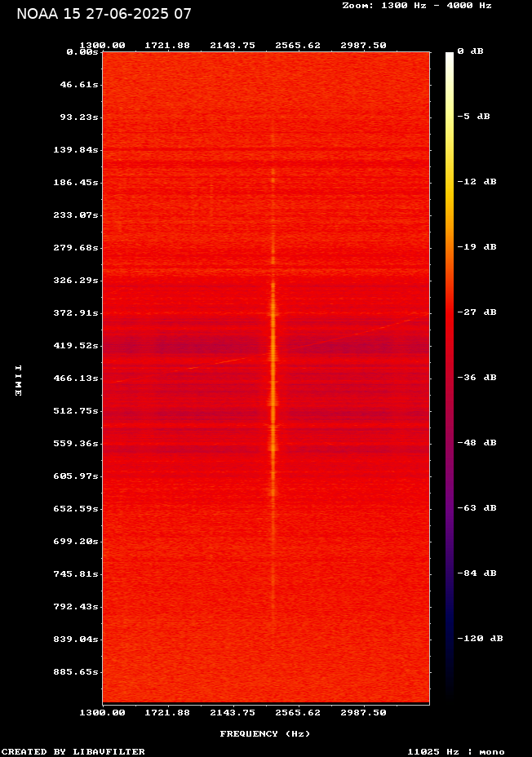
Task: Click the FREQUENCY (Hz) axis title
Action: pyautogui.click(x=265, y=734)
